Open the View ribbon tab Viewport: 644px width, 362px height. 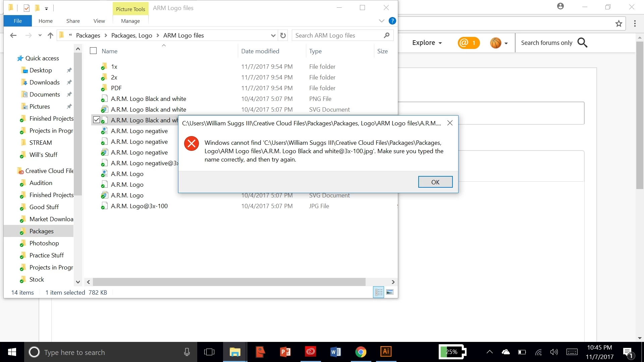click(99, 21)
